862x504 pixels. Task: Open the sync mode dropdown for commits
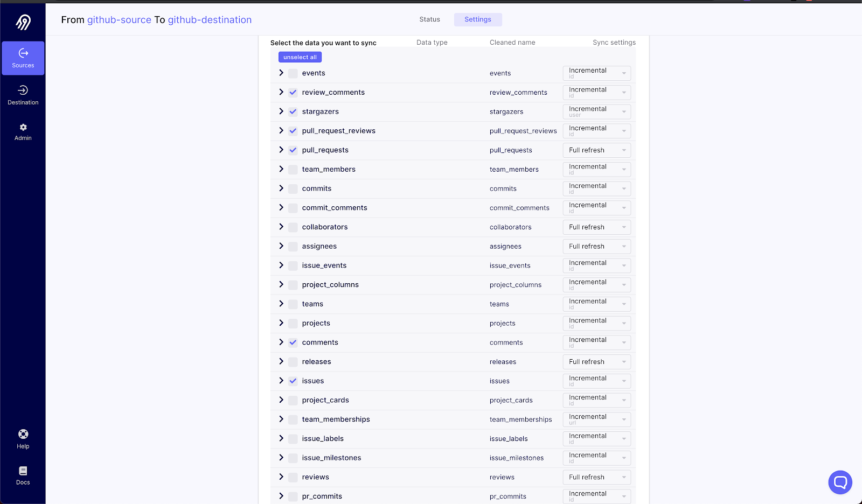[x=596, y=188]
